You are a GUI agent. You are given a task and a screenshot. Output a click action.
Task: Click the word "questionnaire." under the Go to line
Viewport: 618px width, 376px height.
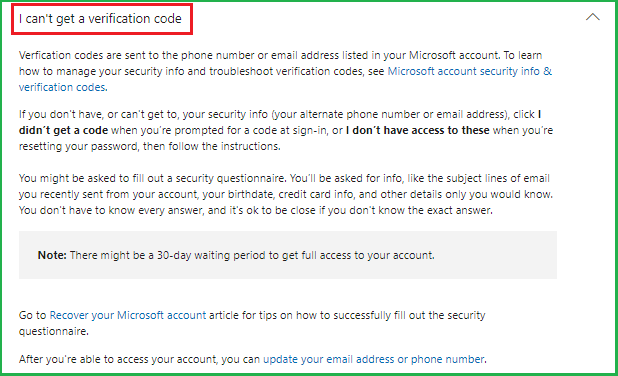[x=54, y=331]
